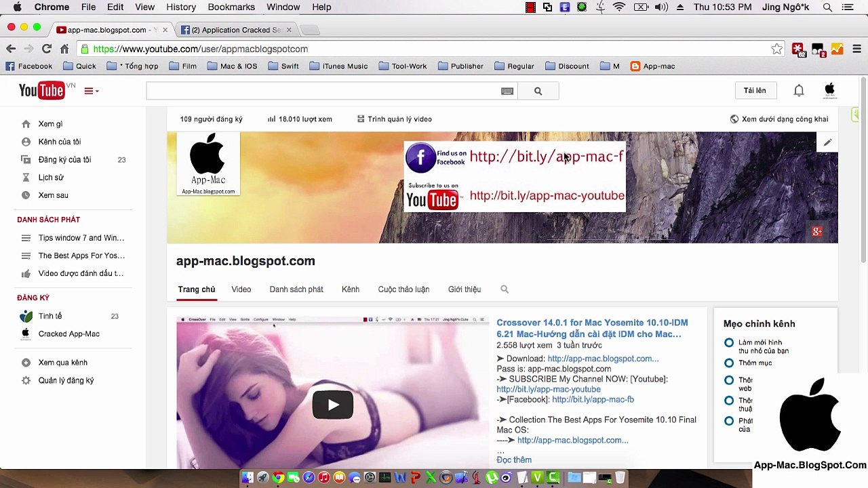This screenshot has width=868, height=488.
Task: Click the Tải lên upload button
Action: tap(755, 91)
